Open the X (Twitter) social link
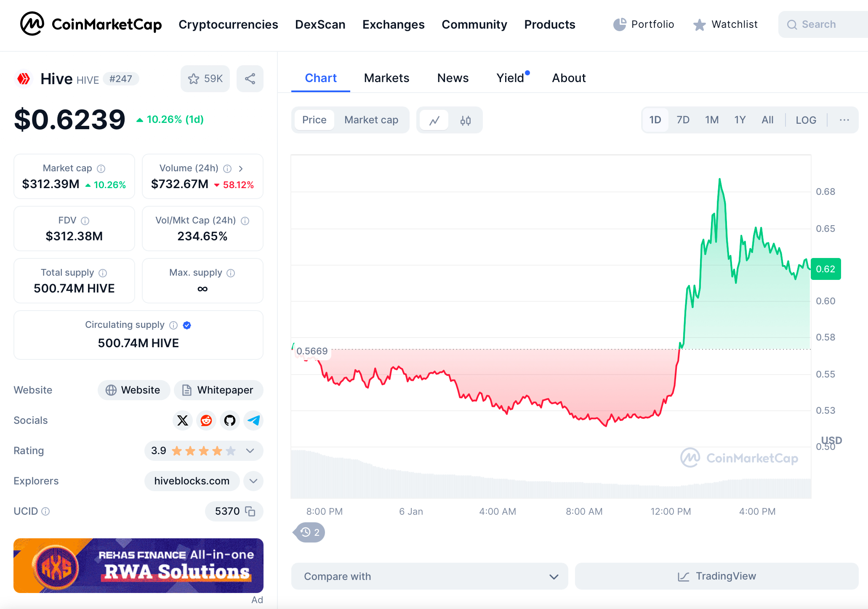 point(183,420)
